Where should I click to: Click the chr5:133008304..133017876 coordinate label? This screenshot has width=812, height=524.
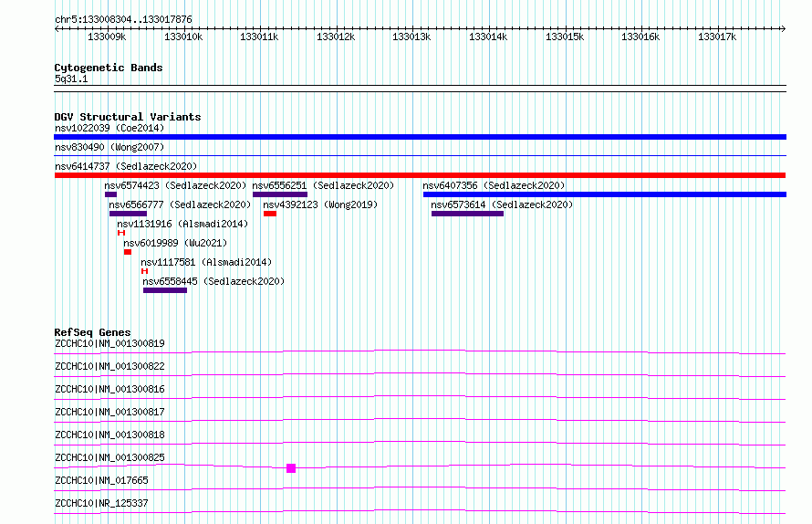pyautogui.click(x=124, y=19)
